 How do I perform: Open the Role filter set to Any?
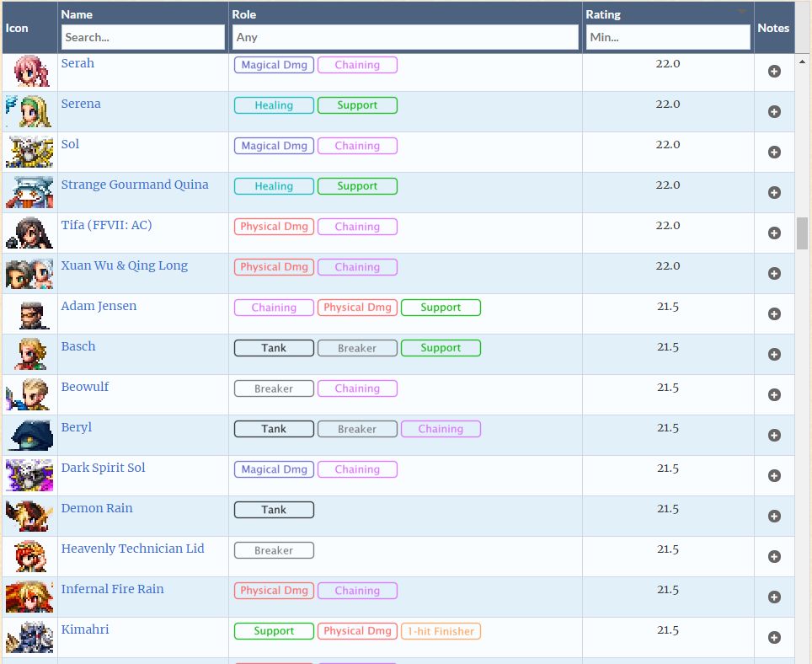click(x=405, y=37)
